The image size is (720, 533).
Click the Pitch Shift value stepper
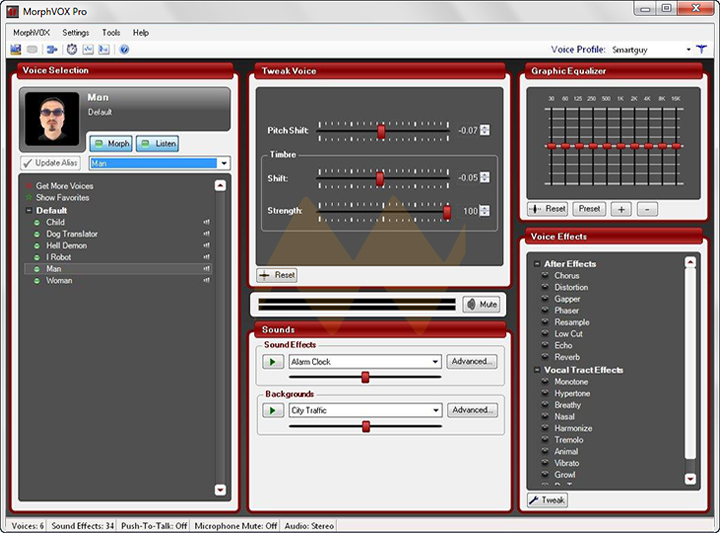pos(484,130)
